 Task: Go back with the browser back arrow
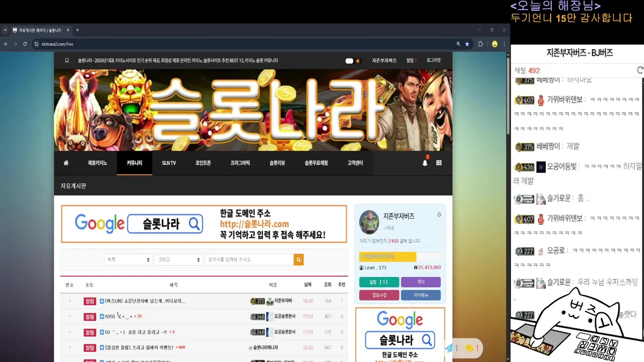pos(6,44)
